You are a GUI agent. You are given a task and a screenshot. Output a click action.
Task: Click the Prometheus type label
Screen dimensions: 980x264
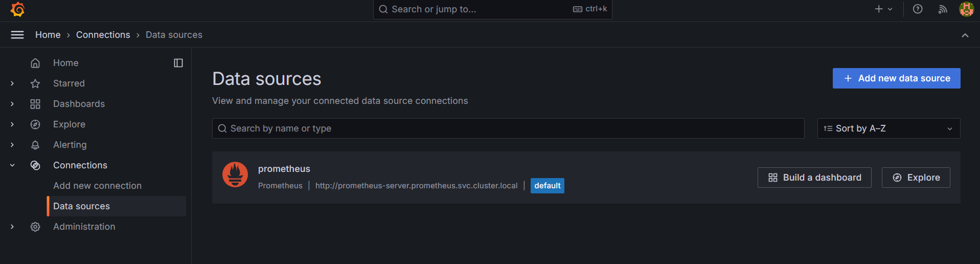coord(280,186)
